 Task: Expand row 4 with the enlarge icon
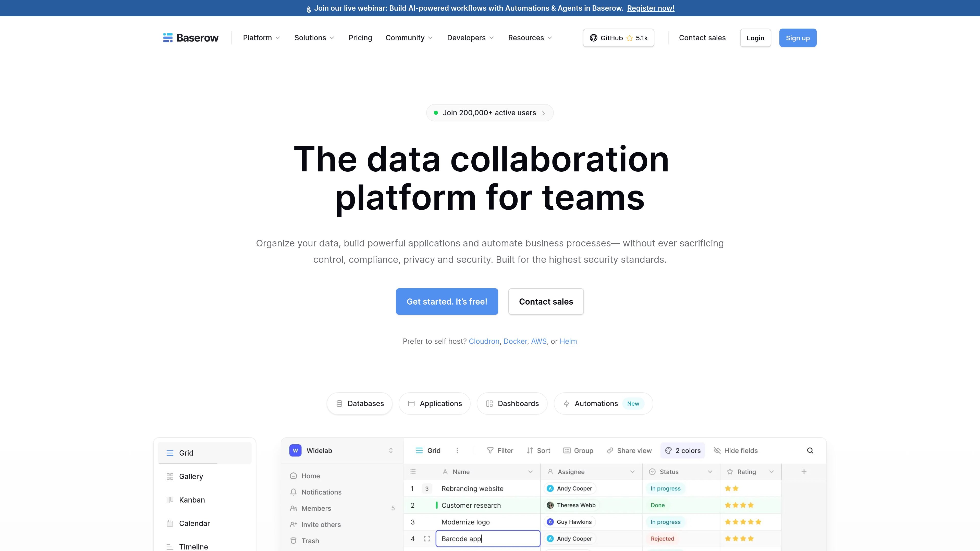(x=427, y=539)
